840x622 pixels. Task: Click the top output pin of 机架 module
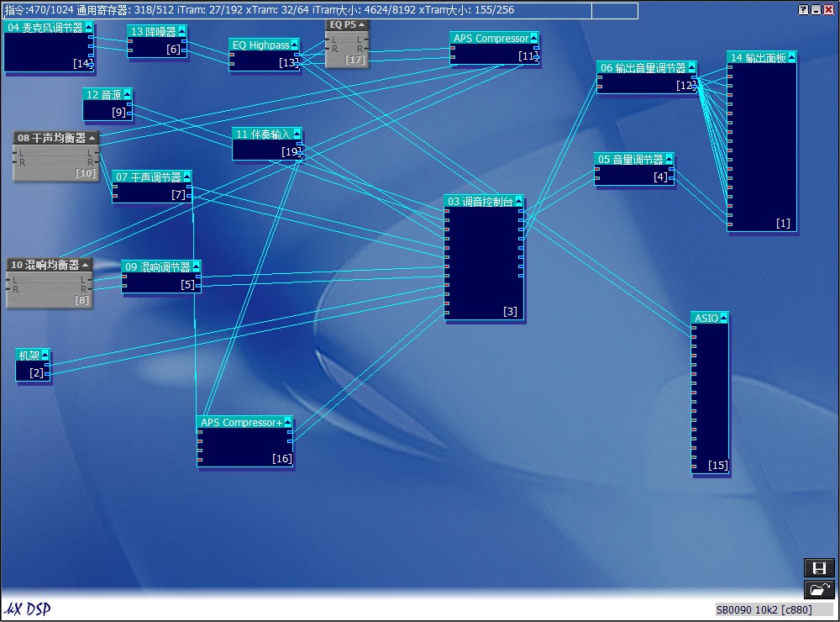(47, 365)
